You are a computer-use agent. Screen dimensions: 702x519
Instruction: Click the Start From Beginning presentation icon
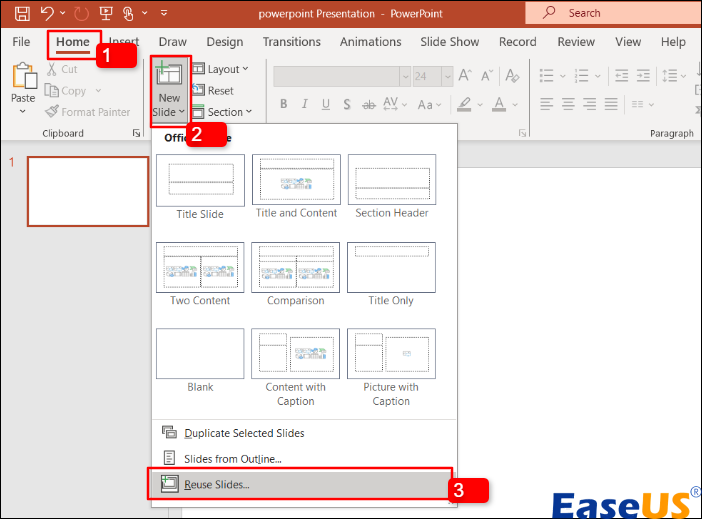click(x=105, y=14)
